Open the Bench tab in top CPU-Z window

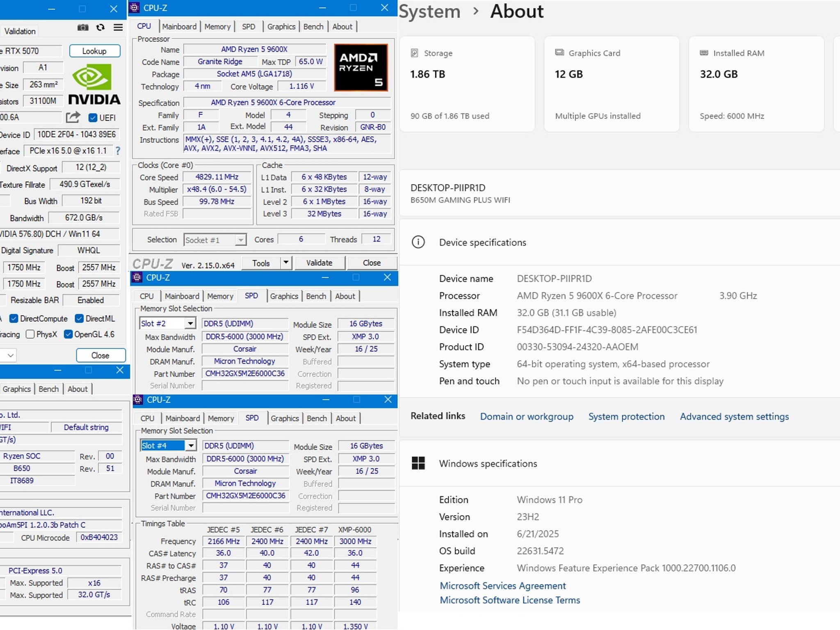coord(313,26)
